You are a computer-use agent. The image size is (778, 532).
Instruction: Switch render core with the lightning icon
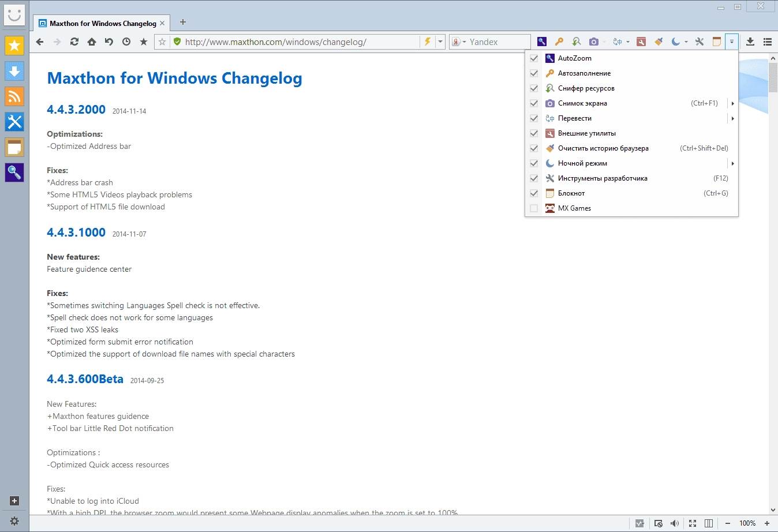pyautogui.click(x=428, y=42)
